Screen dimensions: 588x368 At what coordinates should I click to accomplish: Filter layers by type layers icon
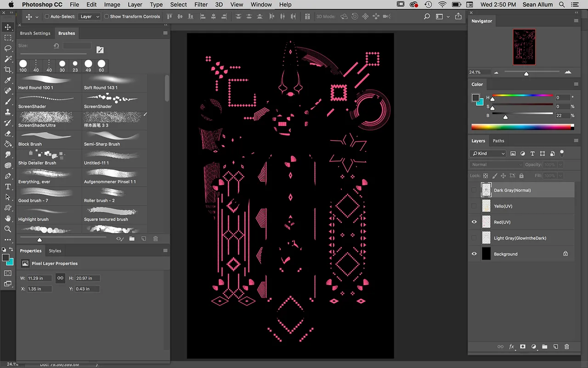[532, 154]
